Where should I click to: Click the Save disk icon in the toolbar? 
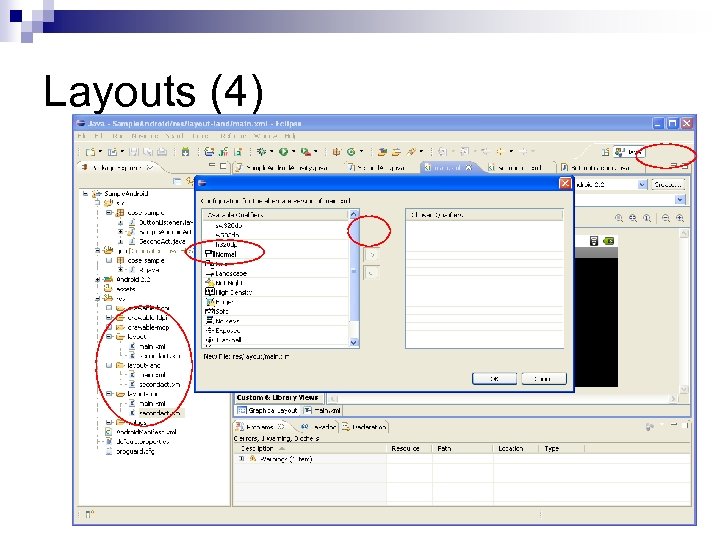[x=134, y=152]
